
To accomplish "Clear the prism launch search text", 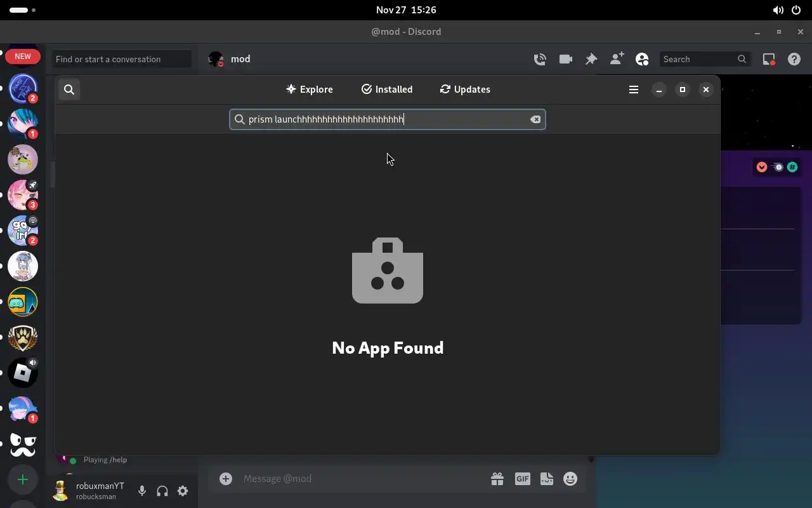I will tap(535, 119).
